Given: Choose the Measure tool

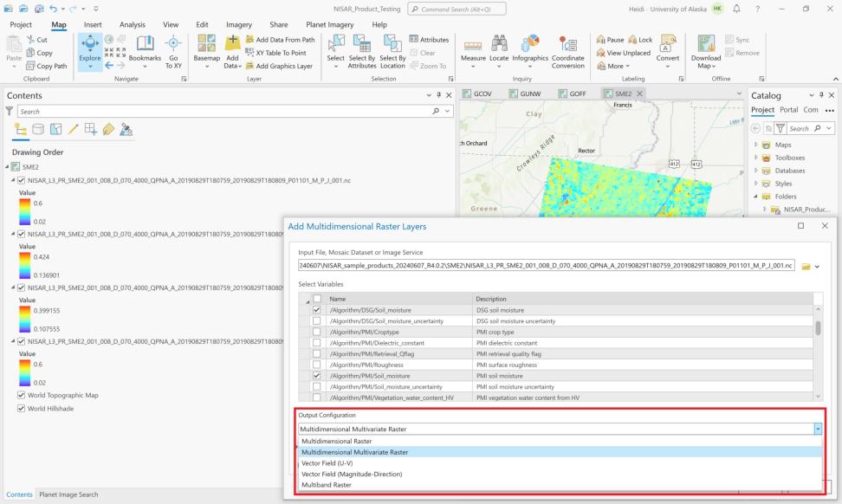Looking at the screenshot, I should [x=473, y=52].
